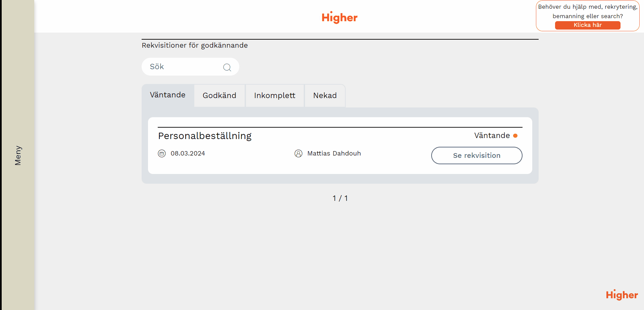Click the Väntande status label on the card

click(492, 136)
